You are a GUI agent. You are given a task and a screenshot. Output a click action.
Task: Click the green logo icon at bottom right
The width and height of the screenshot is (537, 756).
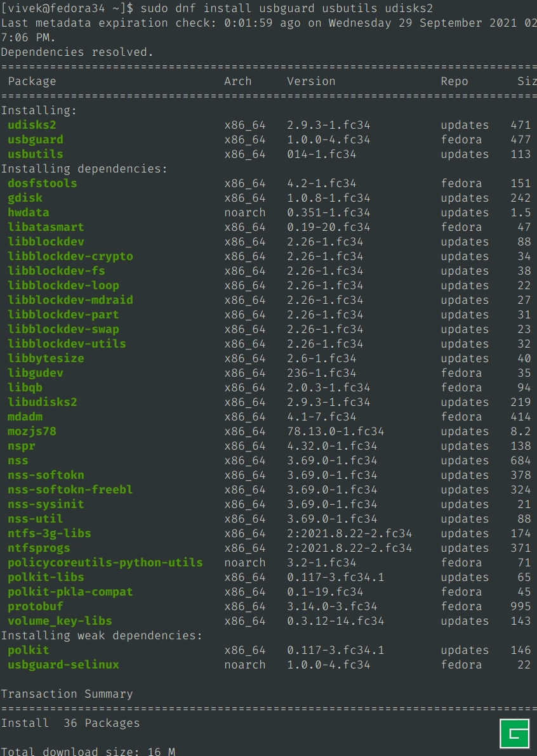click(x=514, y=733)
